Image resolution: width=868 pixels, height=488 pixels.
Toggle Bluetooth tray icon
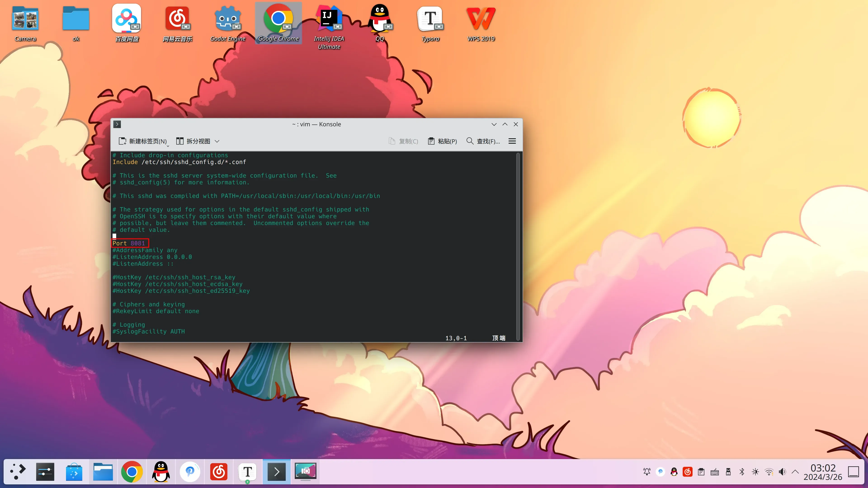coord(742,472)
